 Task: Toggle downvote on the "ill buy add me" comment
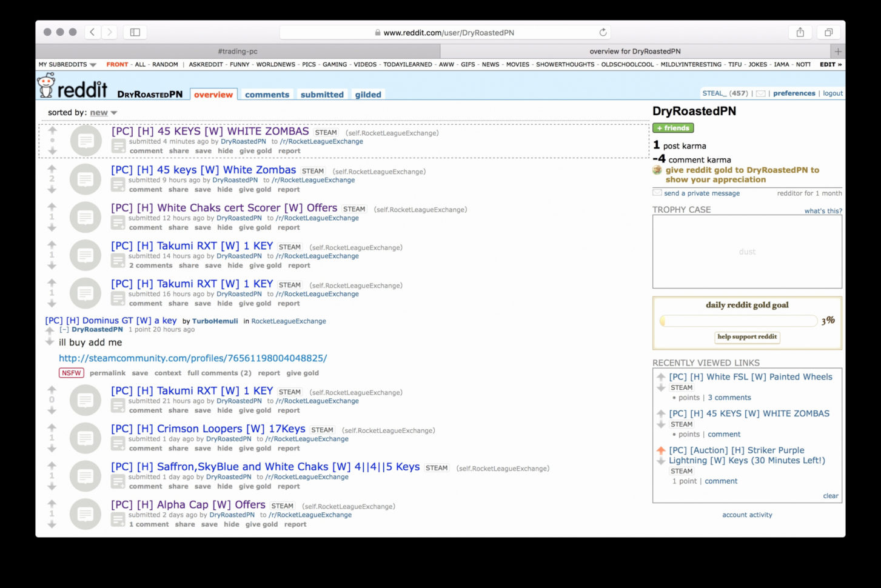tap(50, 342)
